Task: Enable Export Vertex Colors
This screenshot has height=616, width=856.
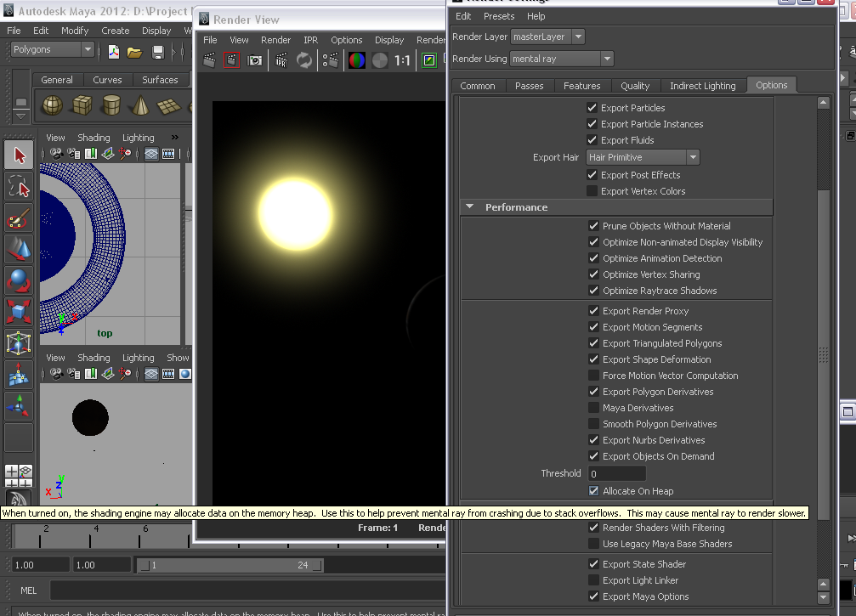Action: point(592,191)
